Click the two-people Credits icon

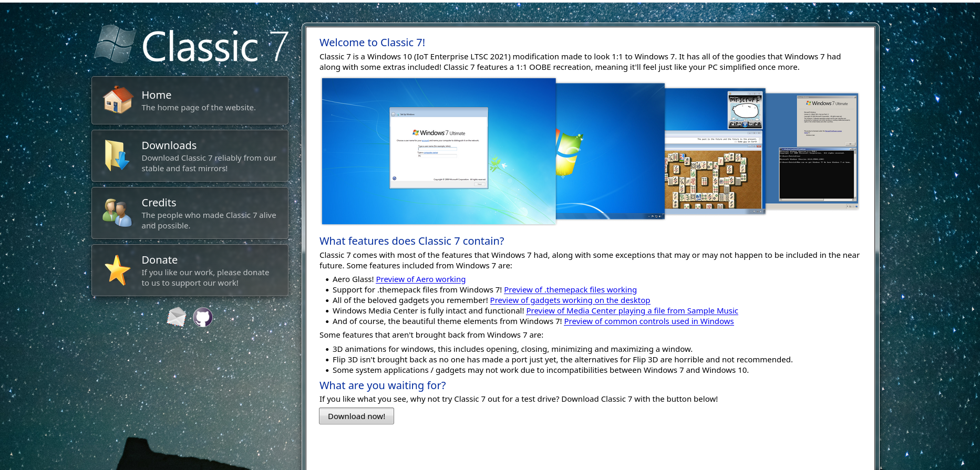coord(117,213)
